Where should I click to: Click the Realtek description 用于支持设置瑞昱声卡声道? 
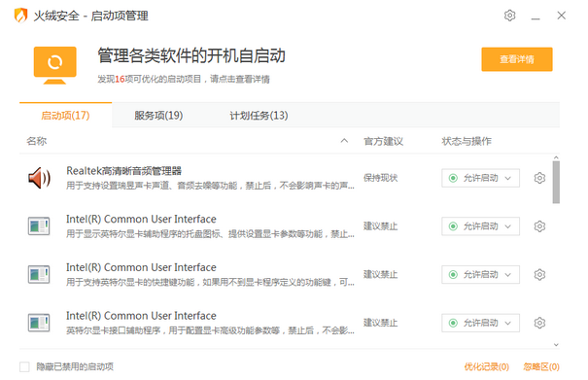coord(210,186)
